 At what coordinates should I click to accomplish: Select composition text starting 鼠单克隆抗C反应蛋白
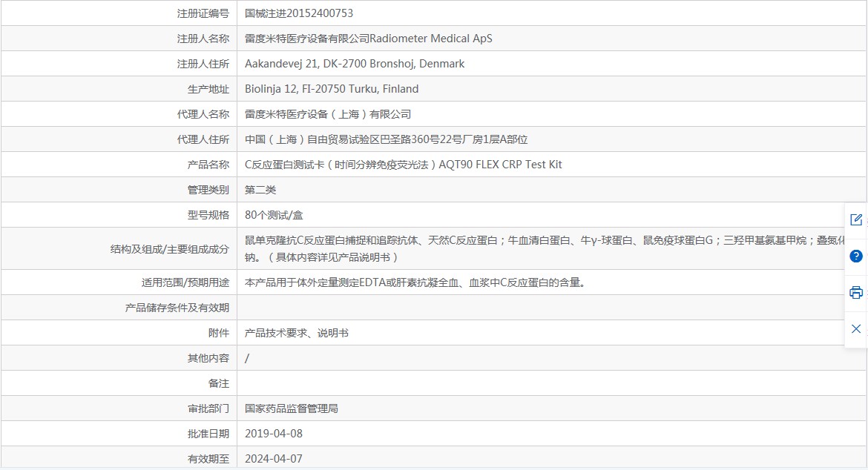coord(545,249)
